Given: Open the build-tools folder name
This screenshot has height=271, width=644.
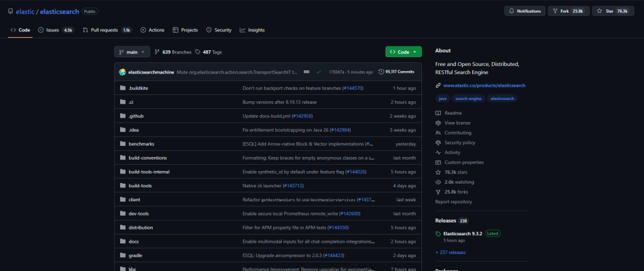Looking at the screenshot, I should [140, 185].
